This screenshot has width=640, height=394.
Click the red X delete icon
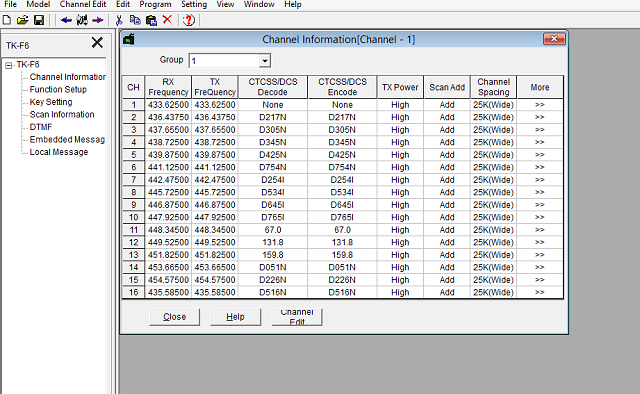click(167, 20)
